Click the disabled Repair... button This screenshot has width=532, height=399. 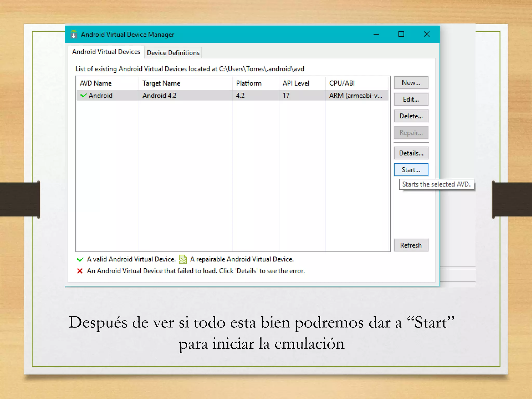click(411, 132)
